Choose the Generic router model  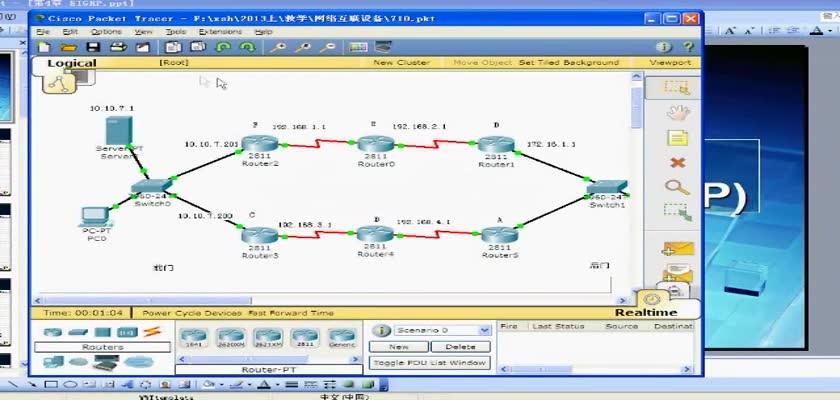[x=342, y=338]
